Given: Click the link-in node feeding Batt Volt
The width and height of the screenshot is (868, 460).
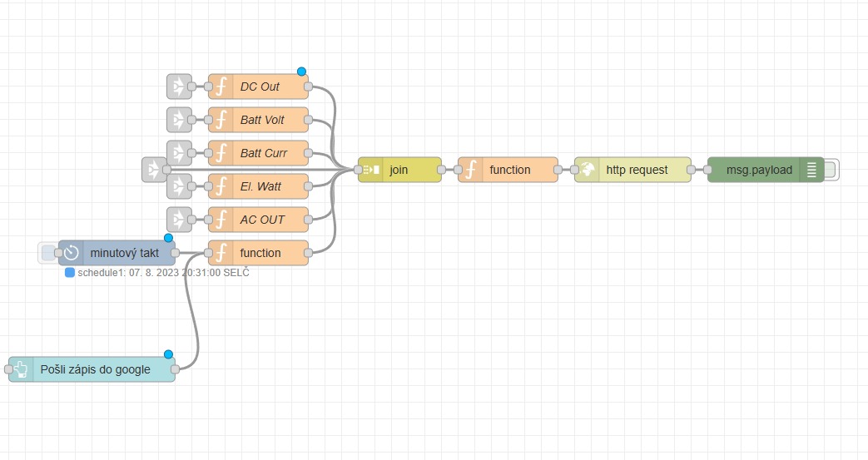Looking at the screenshot, I should click(x=180, y=120).
